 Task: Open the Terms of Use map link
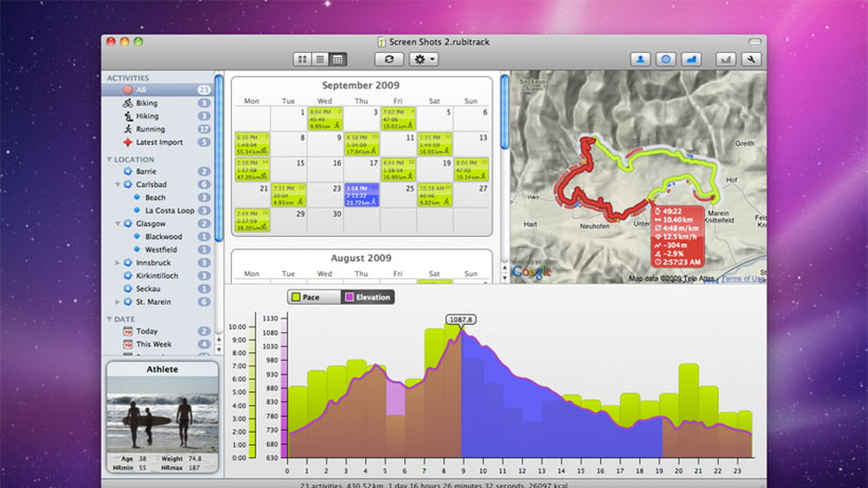[x=743, y=279]
